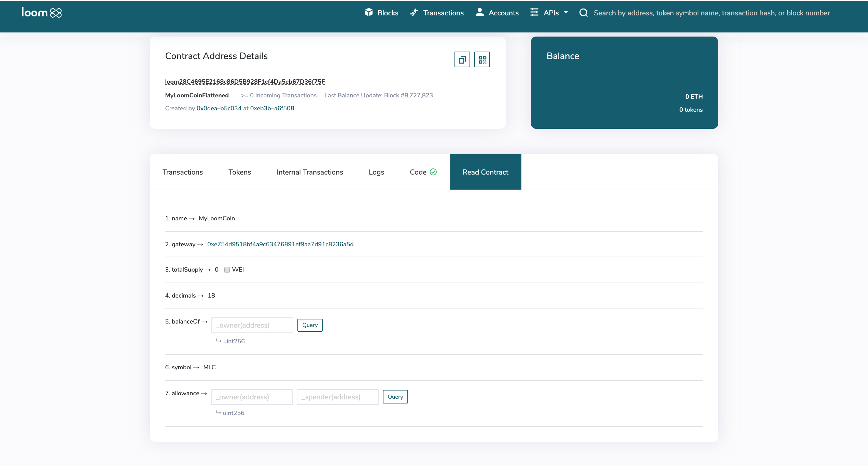This screenshot has width=868, height=466.
Task: Click the APIs list icon
Action: (x=534, y=12)
